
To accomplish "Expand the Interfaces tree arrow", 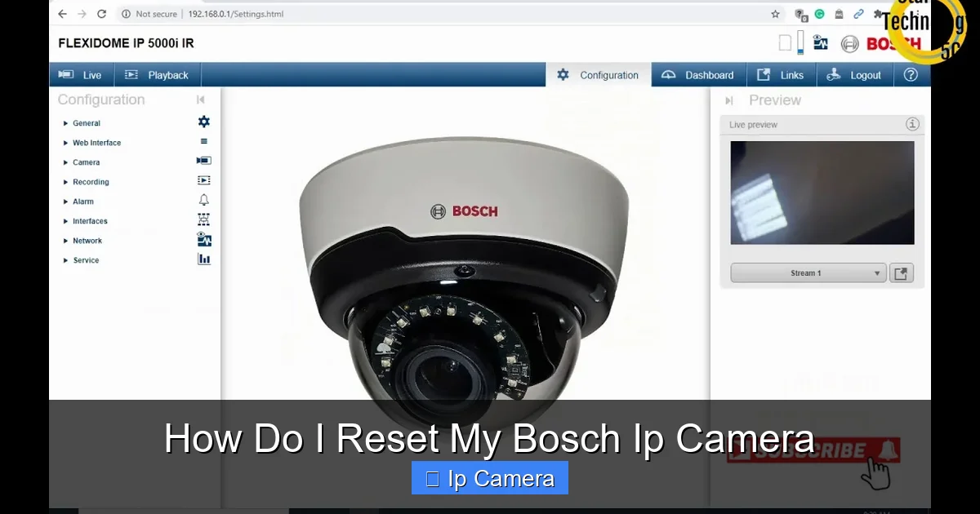I will pyautogui.click(x=66, y=221).
